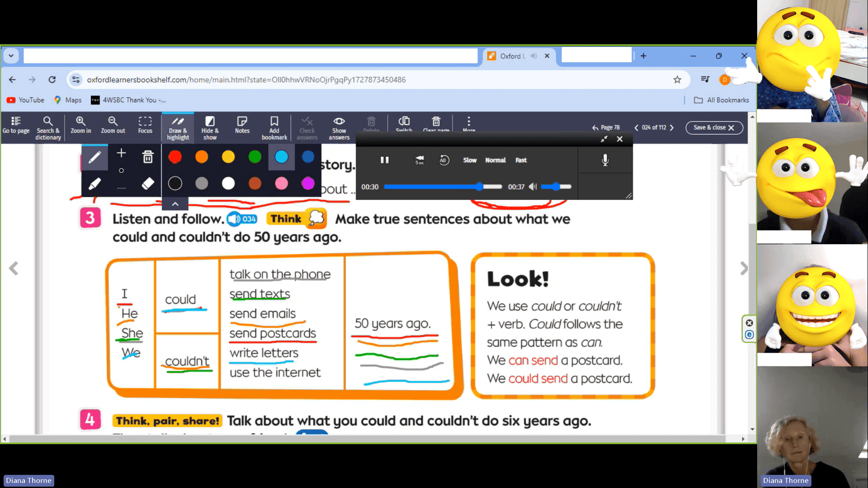
Task: Open Search & dictionary
Action: tap(48, 128)
